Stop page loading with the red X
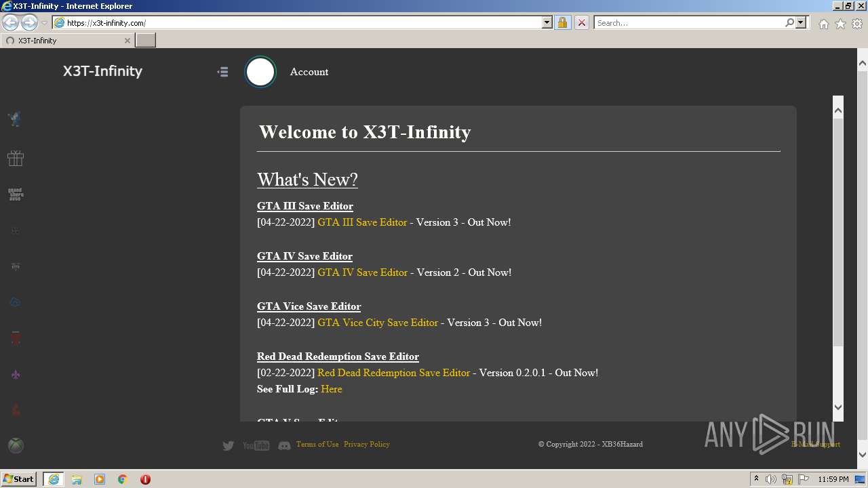This screenshot has height=488, width=868. click(x=582, y=22)
